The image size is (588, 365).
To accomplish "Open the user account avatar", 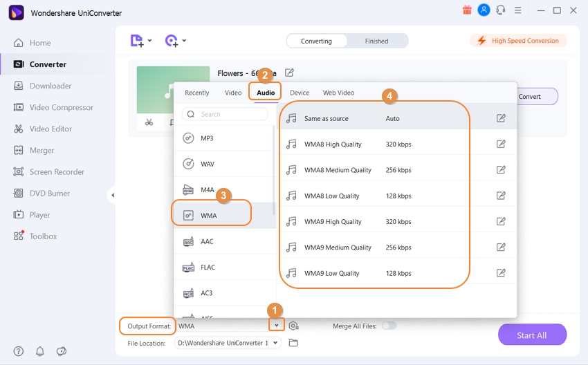I will tap(484, 10).
